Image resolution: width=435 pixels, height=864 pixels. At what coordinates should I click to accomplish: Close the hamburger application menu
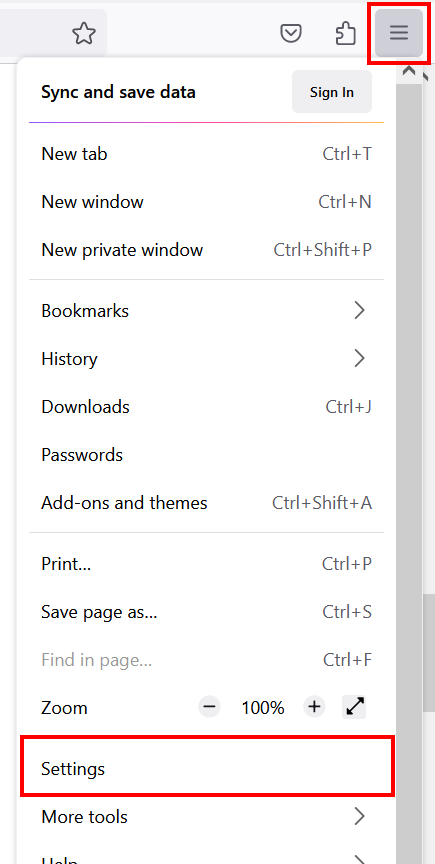click(x=399, y=33)
